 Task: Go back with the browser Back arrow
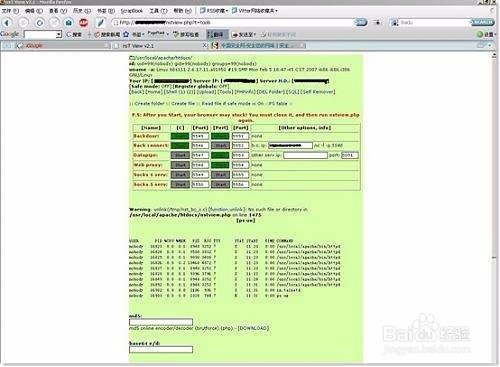(7, 23)
